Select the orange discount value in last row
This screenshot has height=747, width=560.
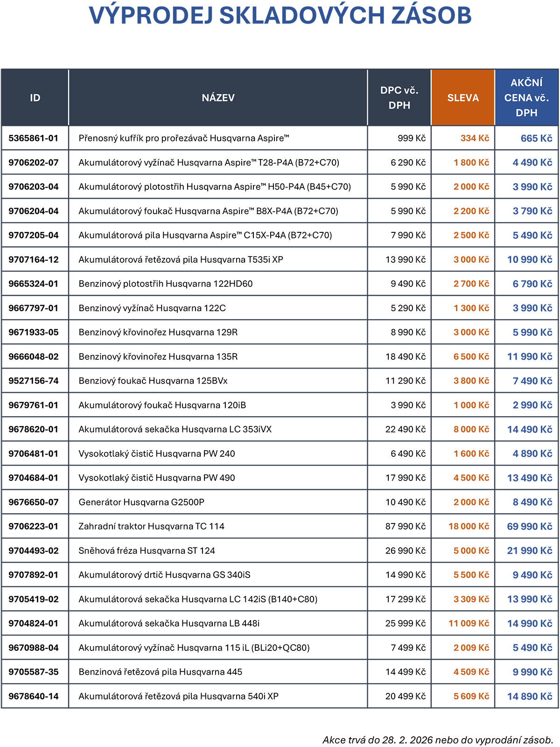coord(468,696)
